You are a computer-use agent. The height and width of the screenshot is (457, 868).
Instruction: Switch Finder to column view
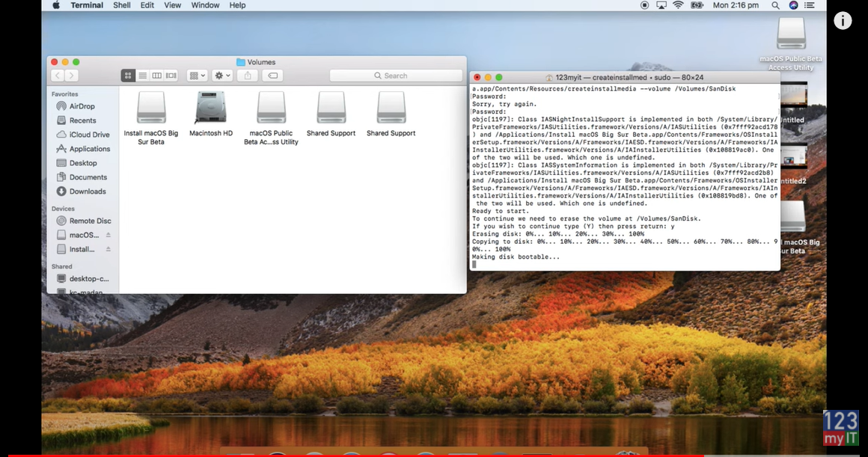156,76
